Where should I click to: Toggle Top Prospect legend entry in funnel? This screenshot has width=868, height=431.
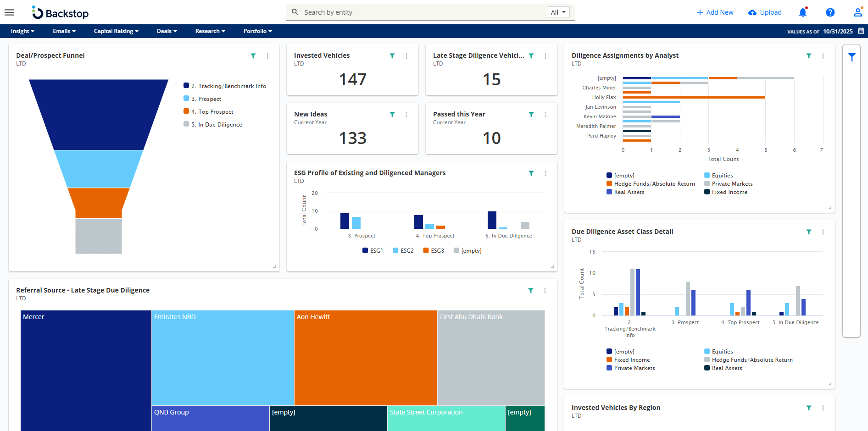[212, 112]
